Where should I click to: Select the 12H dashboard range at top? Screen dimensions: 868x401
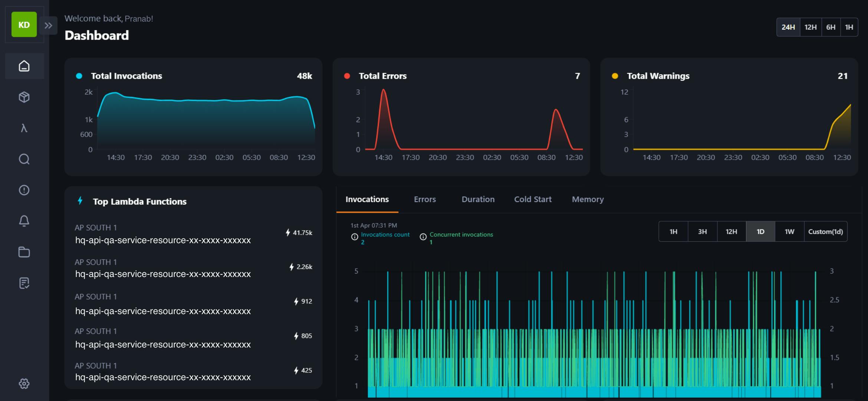click(x=811, y=27)
